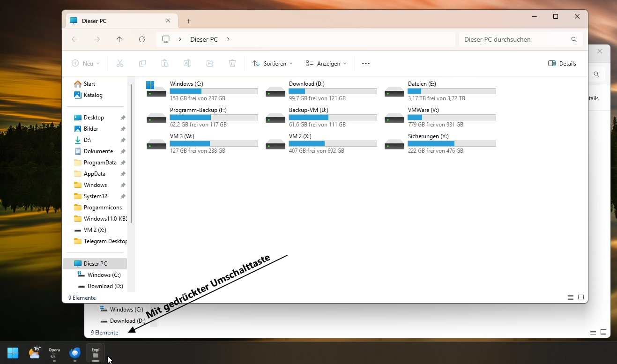
Task: Click the Rename icon in toolbar
Action: (187, 63)
